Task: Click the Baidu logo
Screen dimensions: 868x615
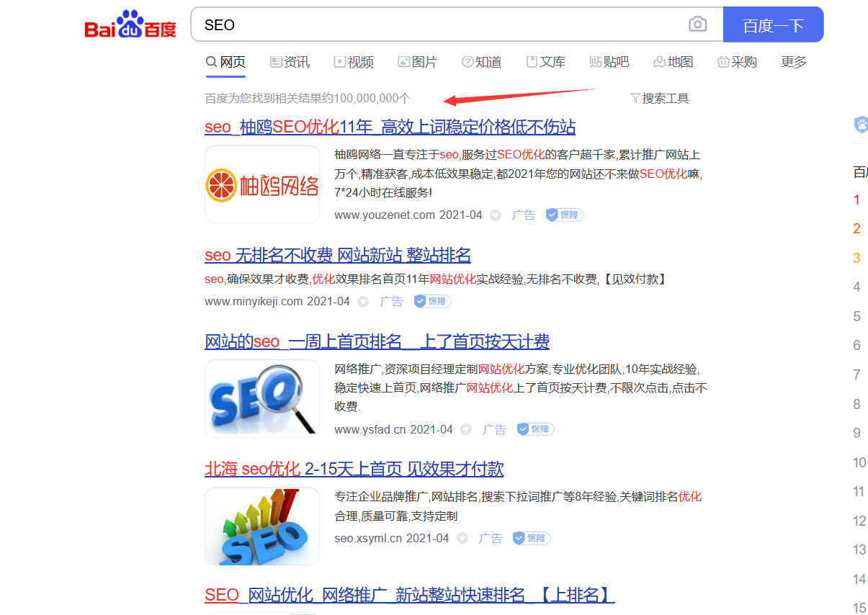Action: [x=130, y=26]
